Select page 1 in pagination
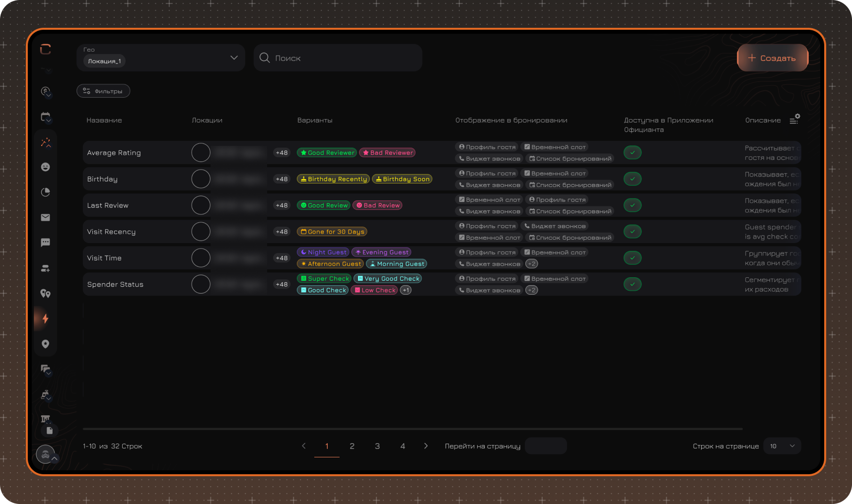 (x=327, y=446)
